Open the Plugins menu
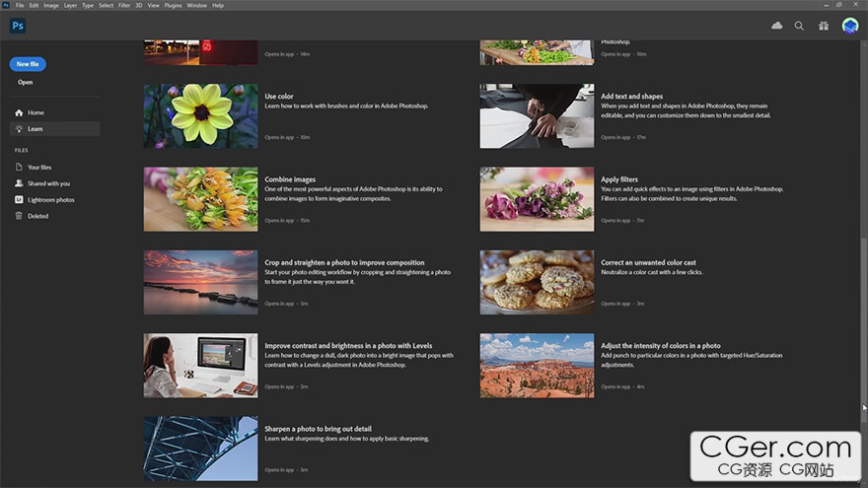This screenshot has width=868, height=488. point(173,5)
